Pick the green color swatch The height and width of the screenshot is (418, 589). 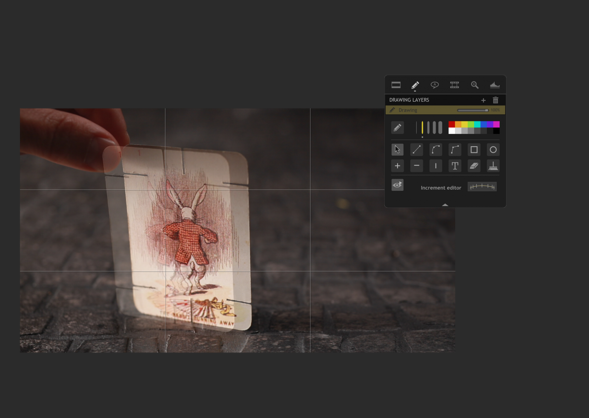471,124
